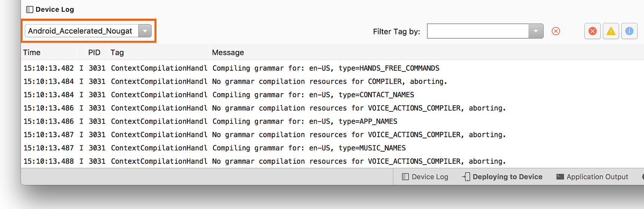Expand the Filter Tag dropdown arrow
The height and width of the screenshot is (209, 644).
click(x=536, y=31)
